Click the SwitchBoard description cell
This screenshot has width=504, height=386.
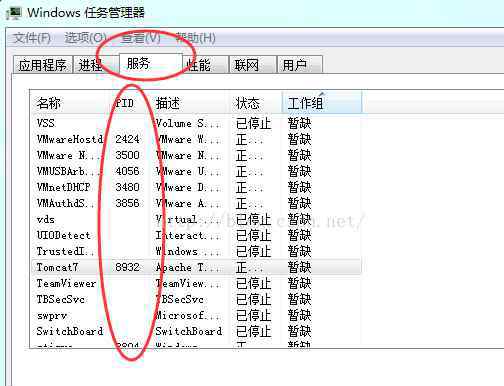pos(189,331)
